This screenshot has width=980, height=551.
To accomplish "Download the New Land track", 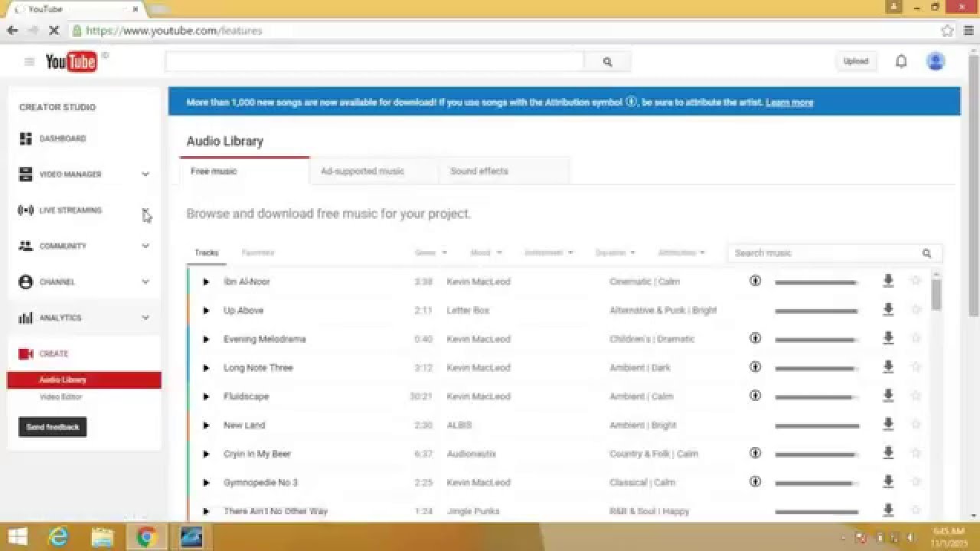I will tap(888, 425).
